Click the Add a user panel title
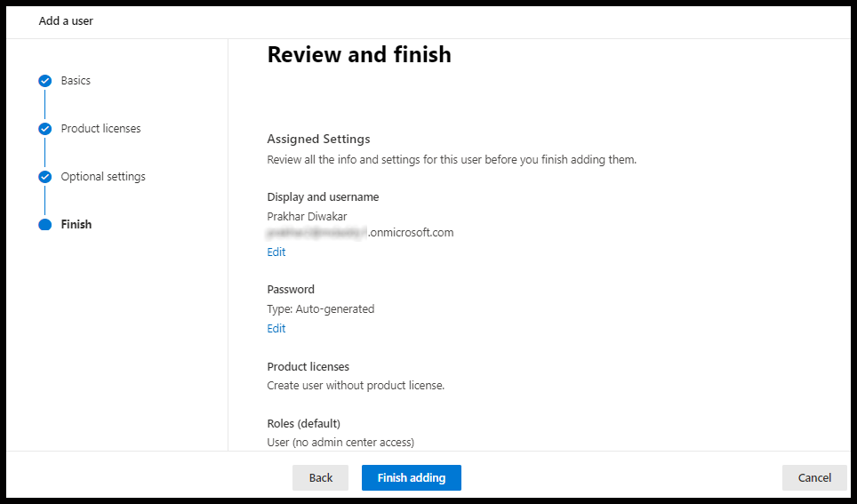The image size is (857, 504). [x=66, y=20]
